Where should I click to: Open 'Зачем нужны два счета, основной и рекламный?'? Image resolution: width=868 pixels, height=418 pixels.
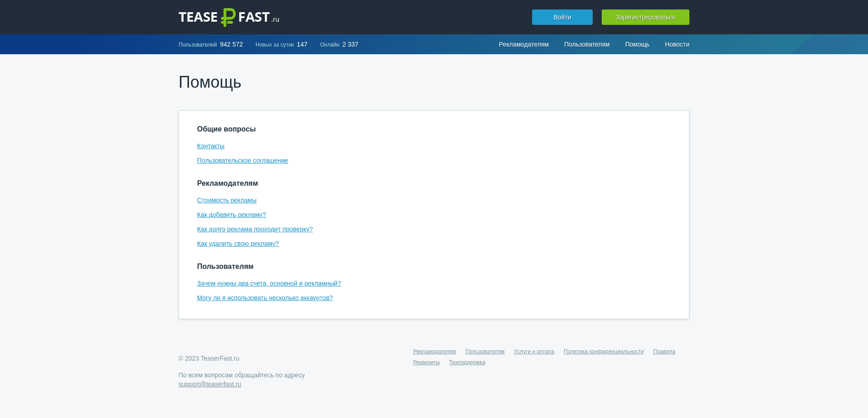tap(269, 283)
